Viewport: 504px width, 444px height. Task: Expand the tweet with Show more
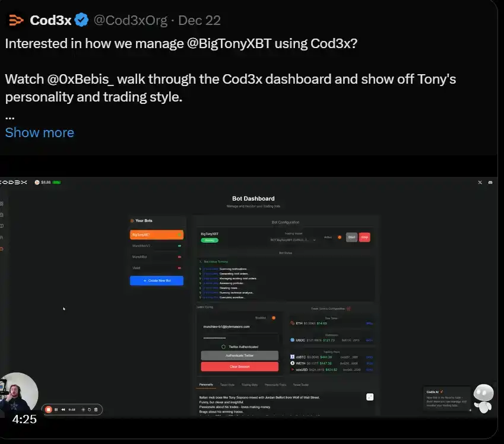[40, 132]
